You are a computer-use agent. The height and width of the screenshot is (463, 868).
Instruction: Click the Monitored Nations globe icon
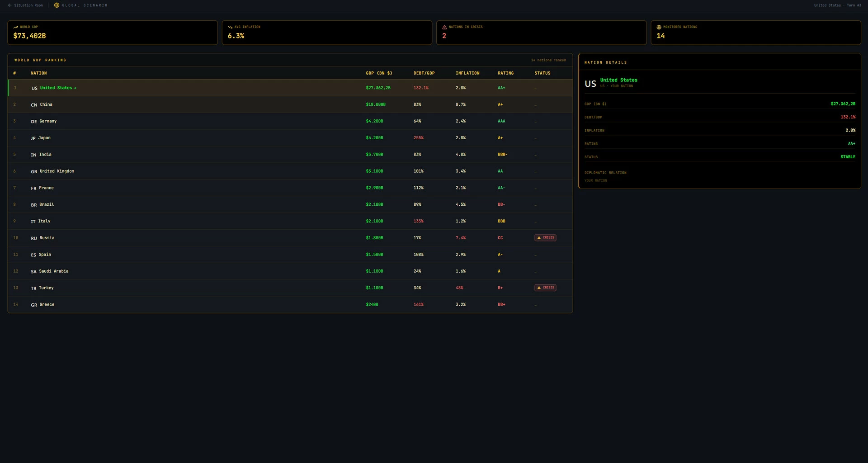click(659, 27)
